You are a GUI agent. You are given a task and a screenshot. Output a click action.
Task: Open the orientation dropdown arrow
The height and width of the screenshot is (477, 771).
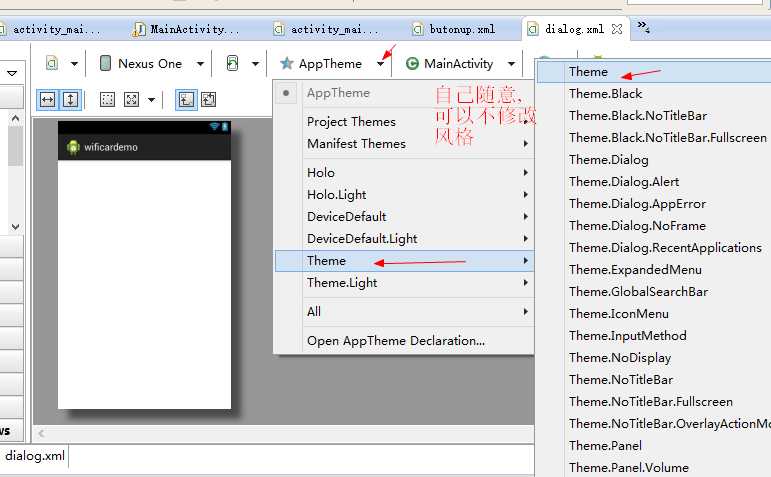pyautogui.click(x=255, y=64)
